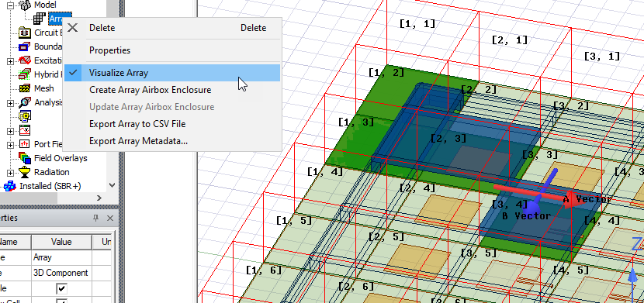Image resolution: width=644 pixels, height=303 pixels.
Task: Click the Port Field Display icon
Action: click(25, 144)
